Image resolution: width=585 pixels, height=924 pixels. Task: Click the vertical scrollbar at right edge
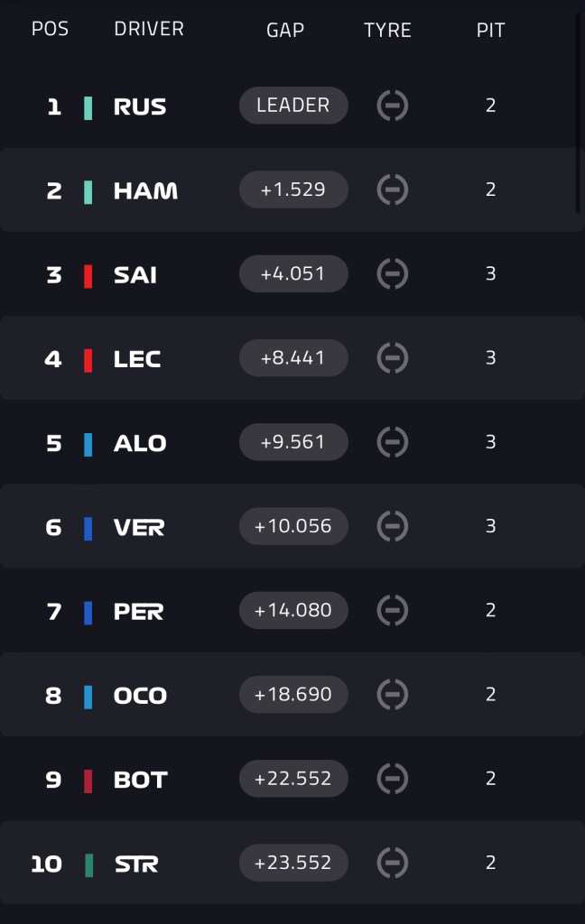coord(579,112)
